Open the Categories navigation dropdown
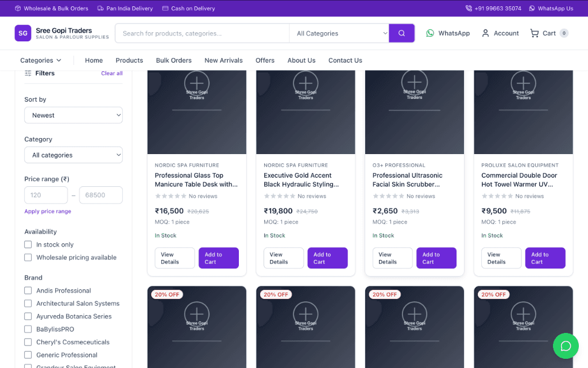 [41, 60]
